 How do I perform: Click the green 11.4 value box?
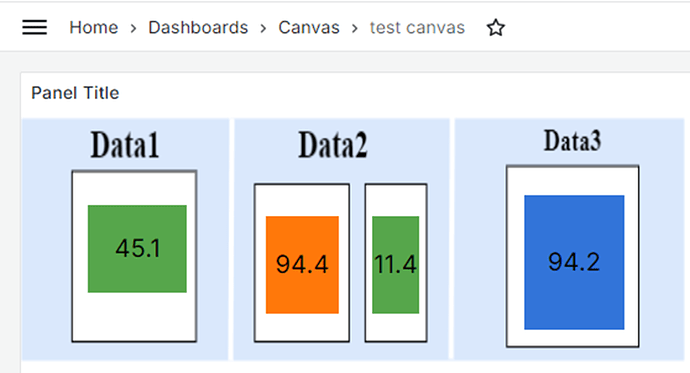pos(396,265)
